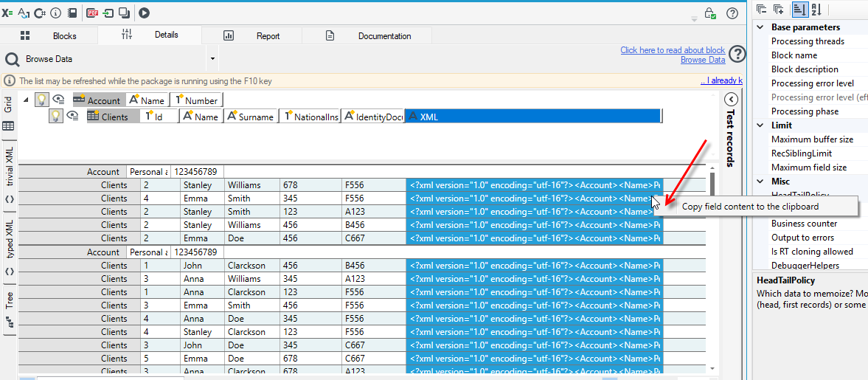The width and height of the screenshot is (868, 380).
Task: Click the small help icon in top toolbar
Action: click(x=732, y=13)
